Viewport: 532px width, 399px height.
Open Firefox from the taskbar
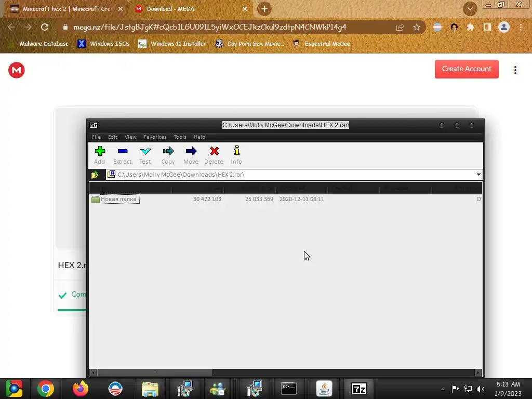[x=81, y=389]
